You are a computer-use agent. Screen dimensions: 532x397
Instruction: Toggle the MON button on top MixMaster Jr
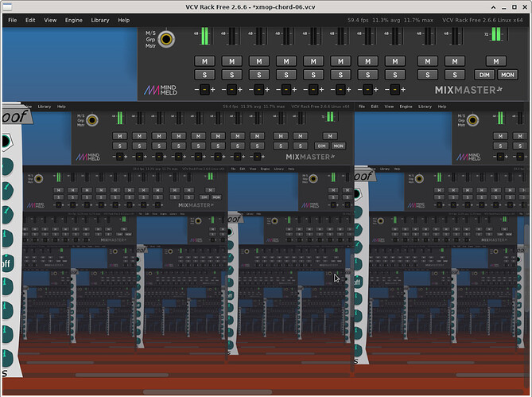point(507,75)
